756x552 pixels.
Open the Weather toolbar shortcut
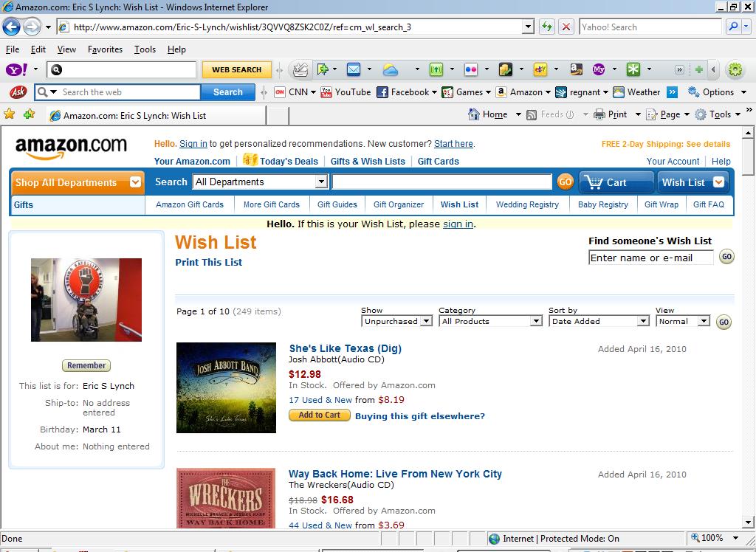[636, 92]
